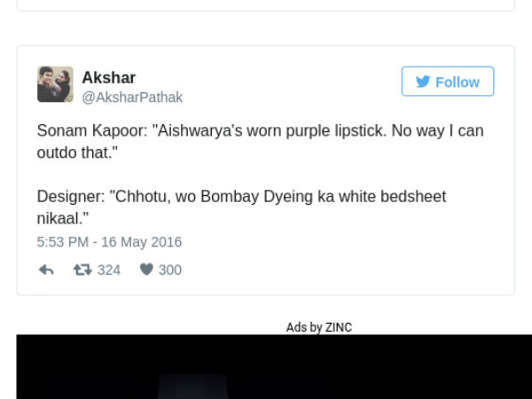Open the 5:53 PM - 16 May 2016 timestamp

pos(109,241)
